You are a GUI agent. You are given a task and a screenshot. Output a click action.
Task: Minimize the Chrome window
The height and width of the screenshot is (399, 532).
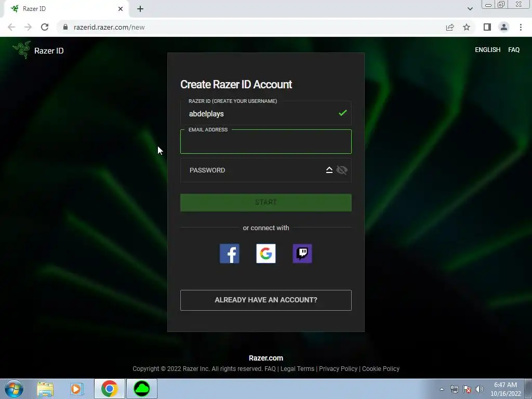[x=488, y=5]
